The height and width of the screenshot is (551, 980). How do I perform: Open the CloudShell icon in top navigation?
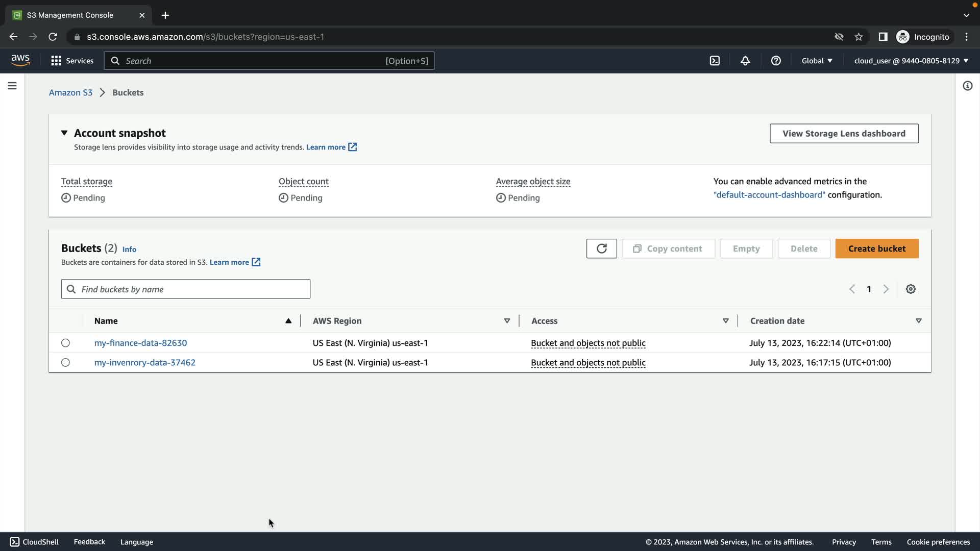click(x=715, y=61)
